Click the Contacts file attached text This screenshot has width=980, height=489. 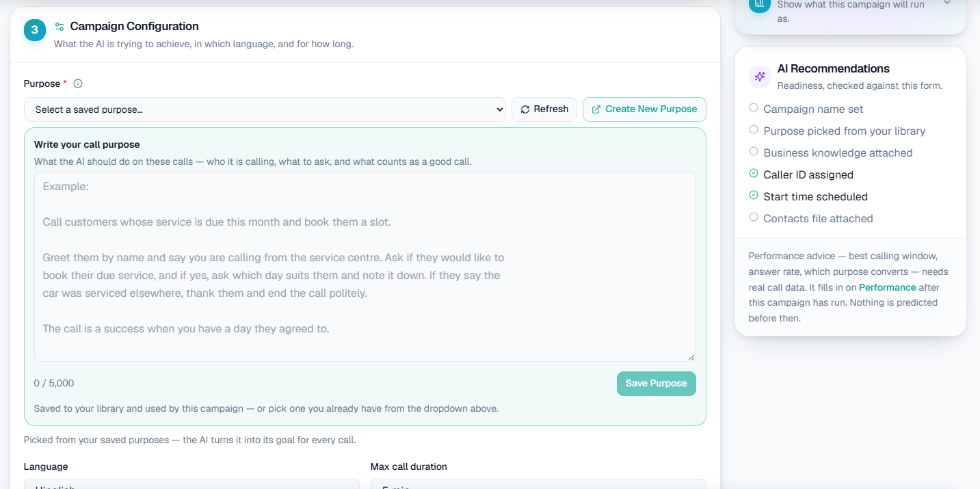pyautogui.click(x=818, y=219)
